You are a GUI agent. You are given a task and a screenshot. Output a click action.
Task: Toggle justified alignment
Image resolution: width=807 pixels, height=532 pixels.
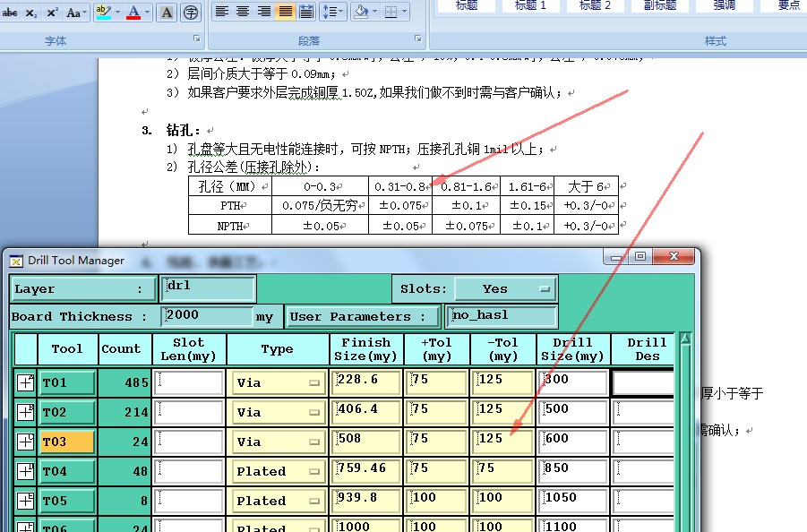285,12
